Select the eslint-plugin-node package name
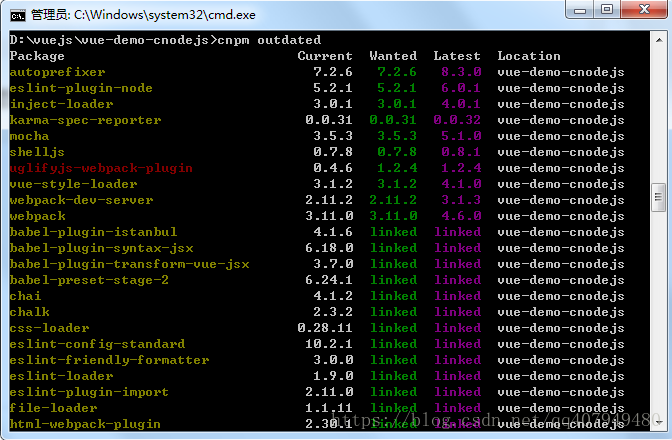Image resolution: width=672 pixels, height=440 pixels. point(81,88)
